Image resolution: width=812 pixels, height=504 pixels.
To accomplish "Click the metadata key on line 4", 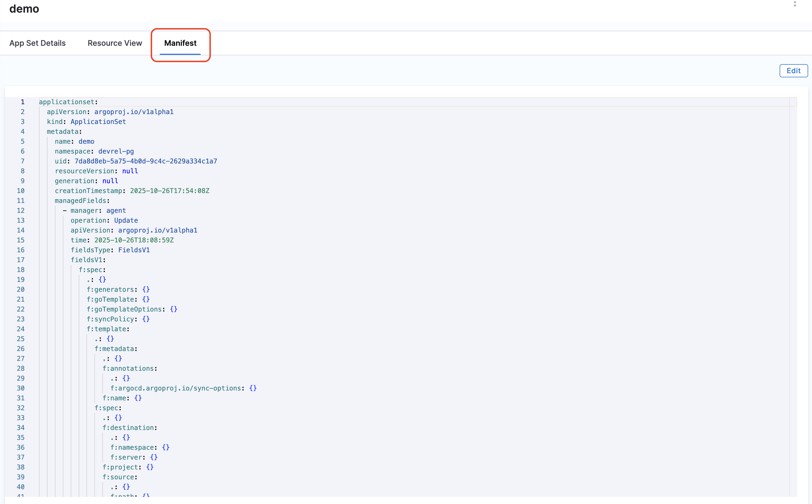I will point(62,132).
